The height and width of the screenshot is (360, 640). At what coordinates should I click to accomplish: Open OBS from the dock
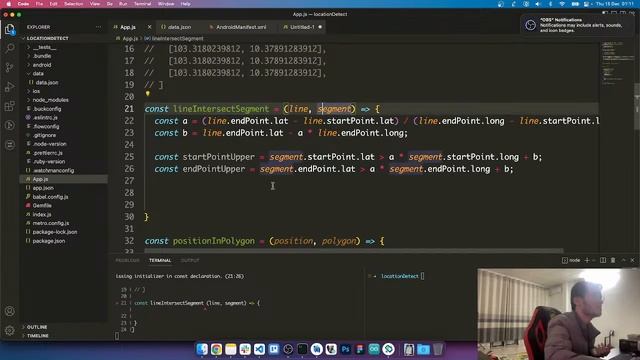click(x=288, y=349)
